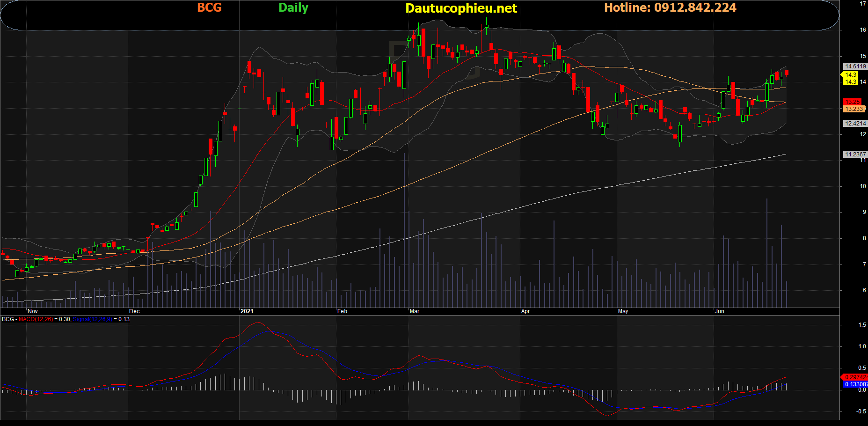Click price axis level 15

coord(863,56)
